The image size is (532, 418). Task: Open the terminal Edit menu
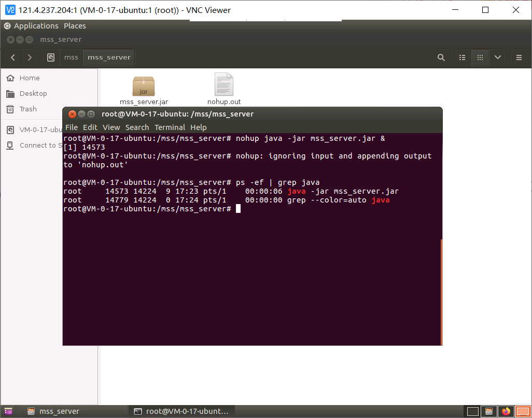pos(90,127)
